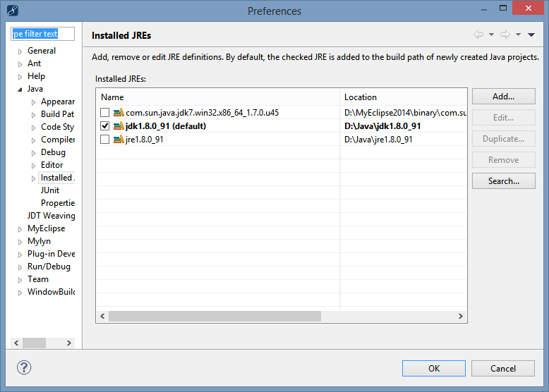Uncheck the jdk1.8.0_91 default checkbox
Image resolution: width=549 pixels, height=392 pixels.
coord(104,126)
